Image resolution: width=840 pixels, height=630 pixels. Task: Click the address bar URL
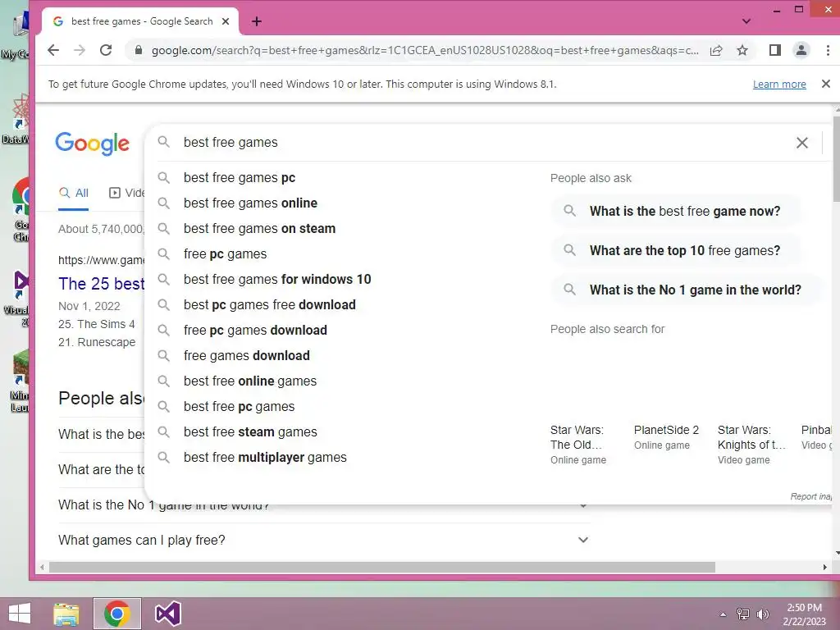click(x=425, y=50)
